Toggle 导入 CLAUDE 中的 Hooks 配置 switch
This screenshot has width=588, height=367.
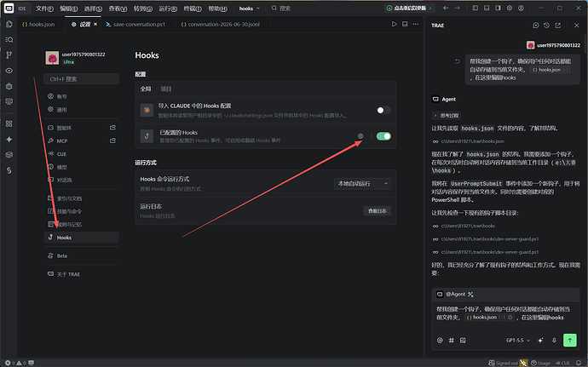click(383, 110)
